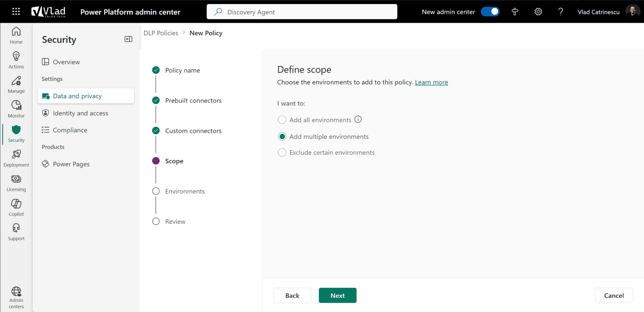The height and width of the screenshot is (312, 644).
Task: Open the Learn more link about scope
Action: tap(431, 82)
